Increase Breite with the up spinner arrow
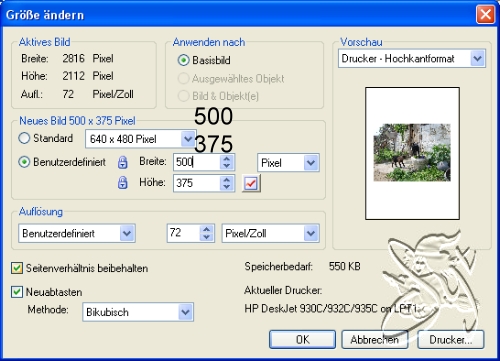The height and width of the screenshot is (361, 500). (227, 159)
